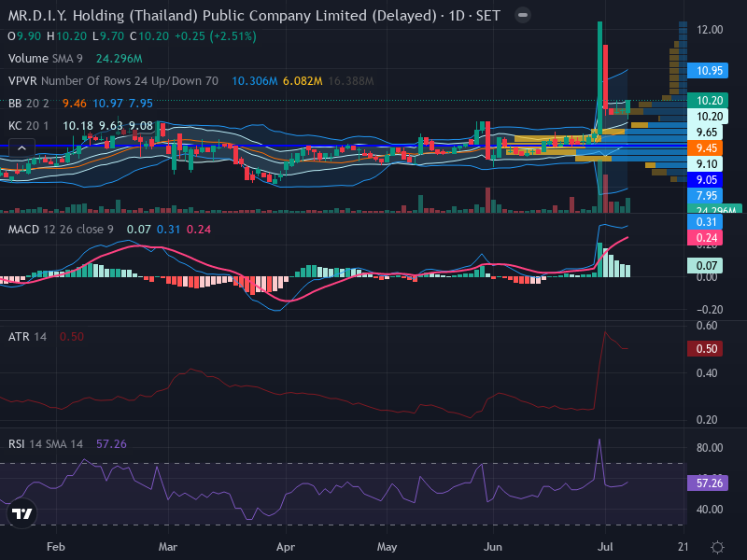Click the green 10.20 last price label
This screenshot has width=747, height=560.
(708, 101)
